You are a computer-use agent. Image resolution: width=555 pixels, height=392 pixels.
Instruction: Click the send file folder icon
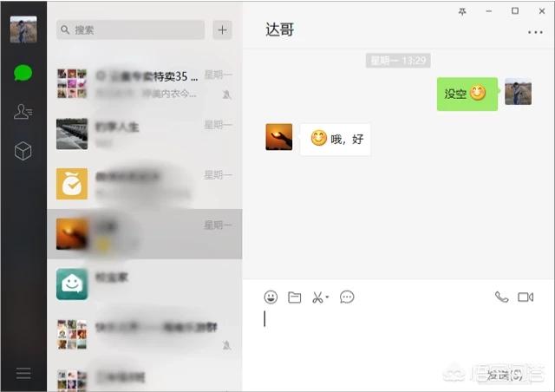pyautogui.click(x=295, y=297)
